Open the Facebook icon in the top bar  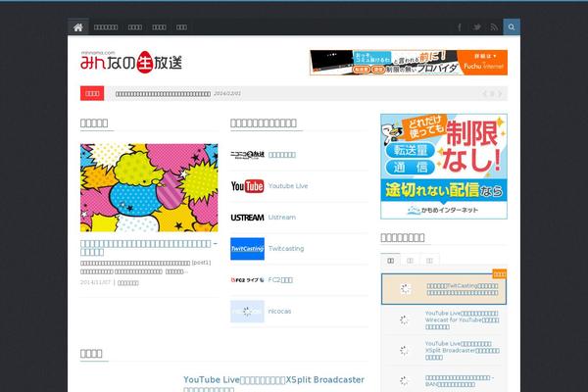(x=460, y=27)
